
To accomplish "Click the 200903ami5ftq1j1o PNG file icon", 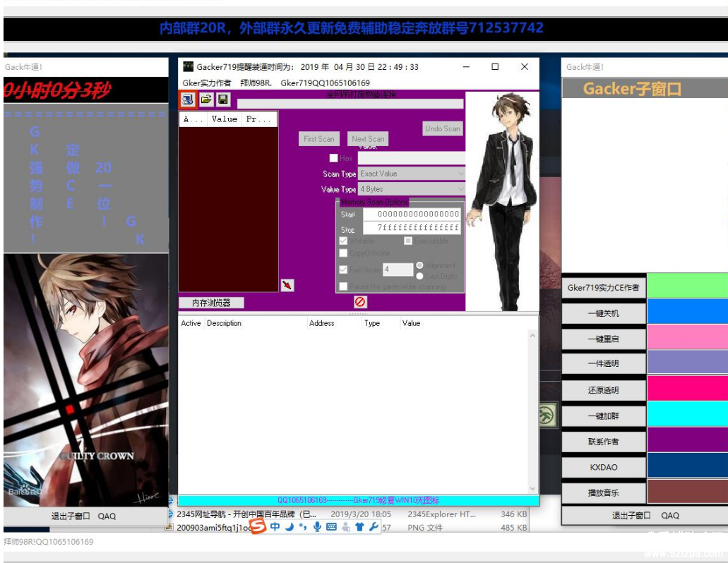I will coord(170,527).
